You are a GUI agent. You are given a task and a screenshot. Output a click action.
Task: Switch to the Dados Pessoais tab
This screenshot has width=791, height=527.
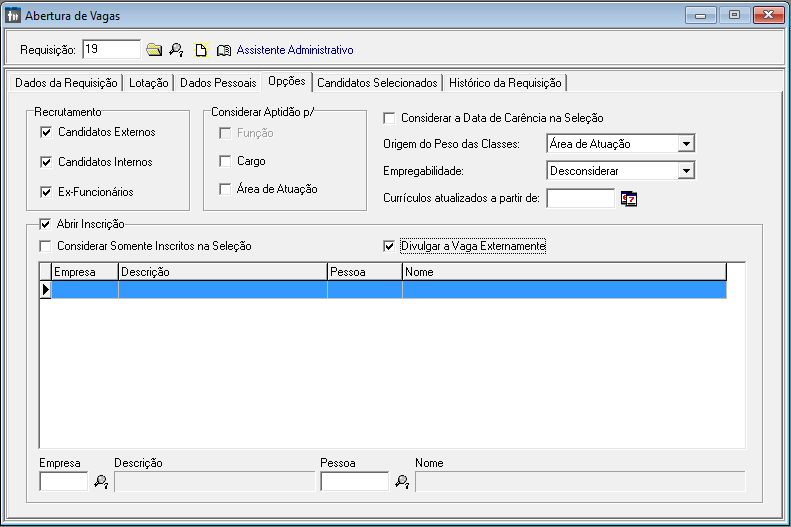[218, 83]
